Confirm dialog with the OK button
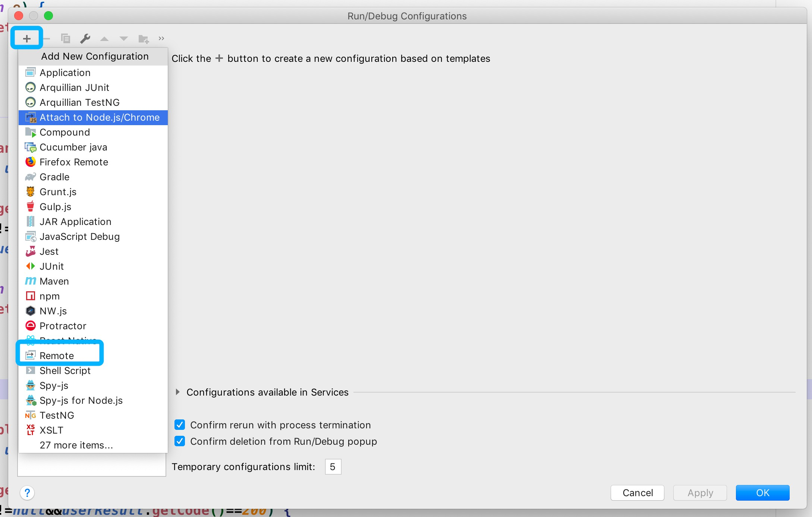The height and width of the screenshot is (517, 812). point(762,493)
